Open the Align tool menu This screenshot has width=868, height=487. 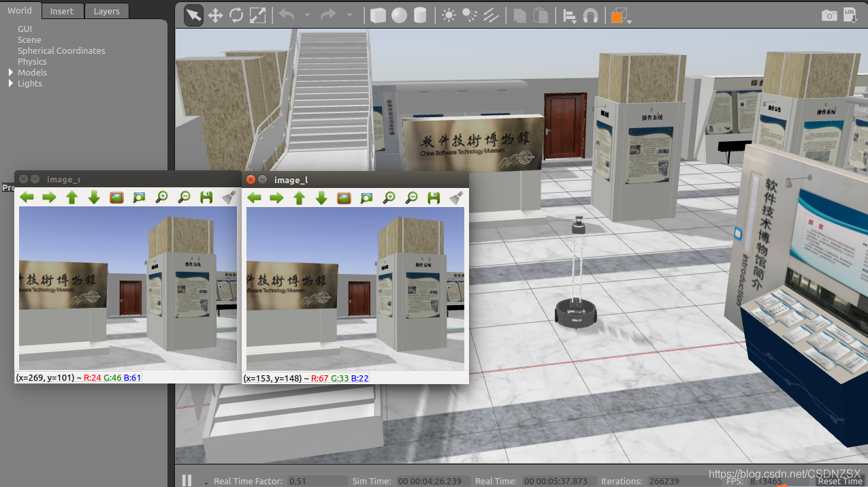[570, 16]
